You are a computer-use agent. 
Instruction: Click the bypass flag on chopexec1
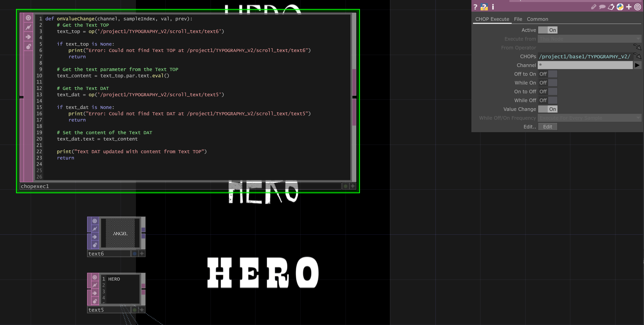click(28, 28)
